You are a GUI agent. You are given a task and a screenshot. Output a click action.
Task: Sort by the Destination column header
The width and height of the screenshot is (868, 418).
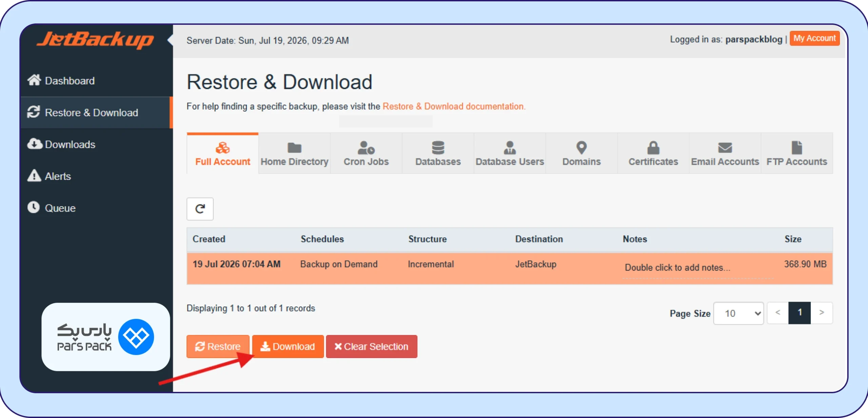539,239
